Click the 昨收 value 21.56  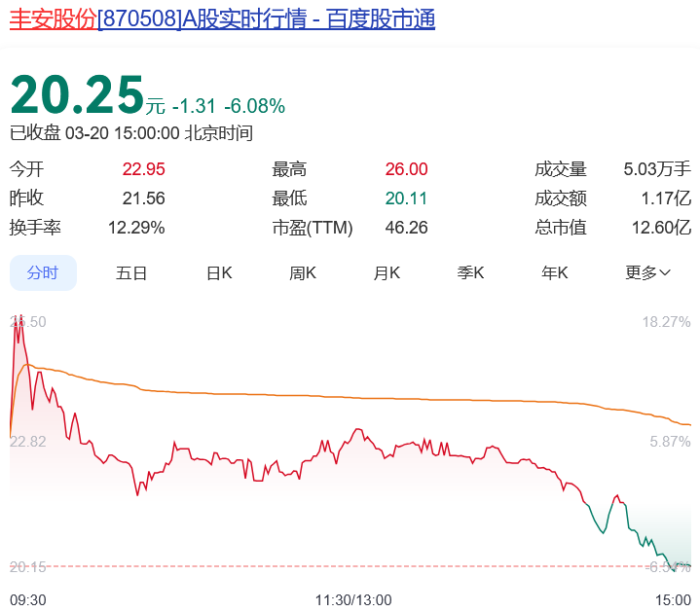(x=144, y=198)
